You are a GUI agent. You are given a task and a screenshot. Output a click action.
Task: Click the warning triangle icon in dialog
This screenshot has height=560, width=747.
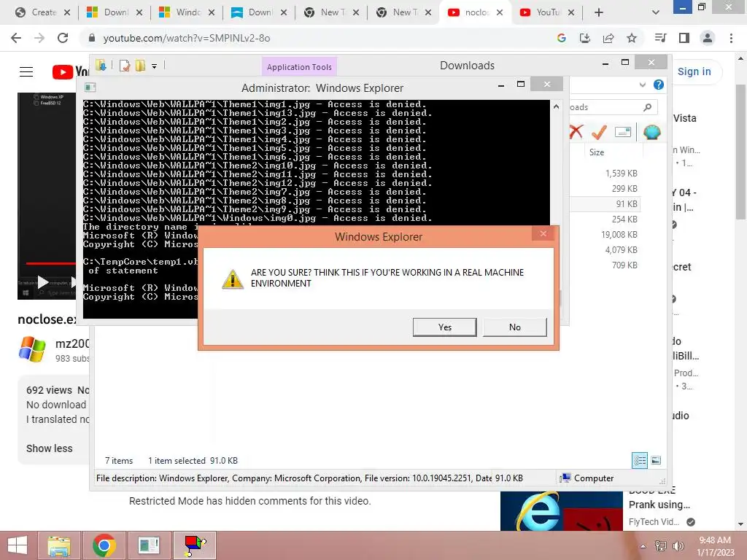point(233,279)
